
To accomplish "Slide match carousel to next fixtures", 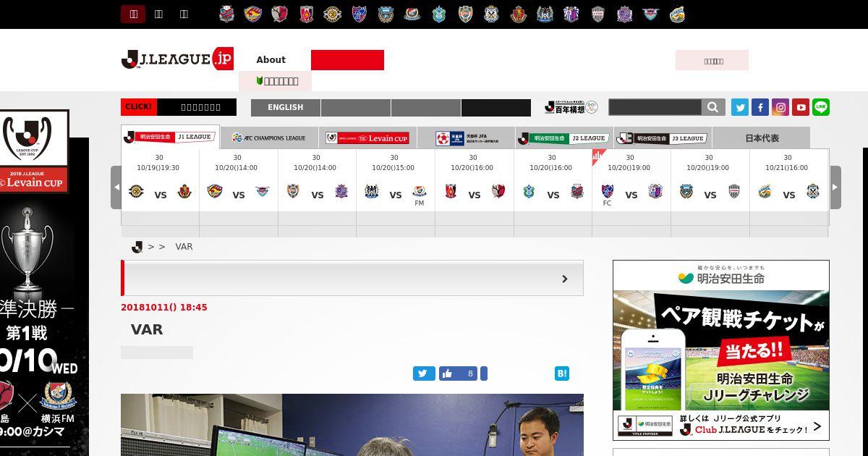I will tap(835, 187).
